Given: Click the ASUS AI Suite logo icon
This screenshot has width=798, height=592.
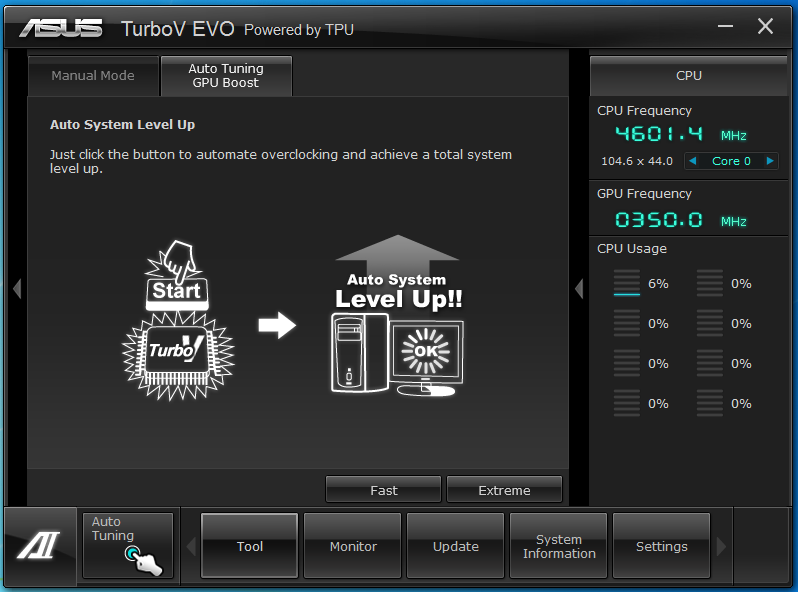Looking at the screenshot, I should pos(39,545).
